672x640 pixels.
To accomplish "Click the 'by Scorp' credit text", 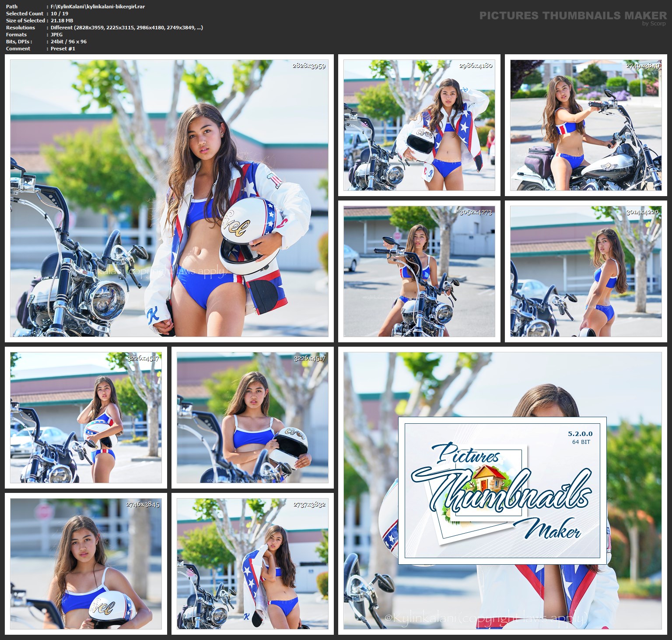I will pyautogui.click(x=654, y=24).
